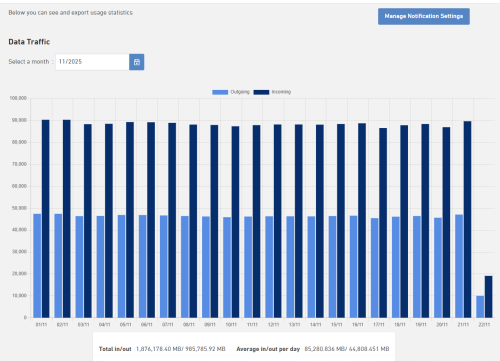Select the Outgoing bar for 15/11
This screenshot has width=500, height=362.
pyautogui.click(x=332, y=267)
